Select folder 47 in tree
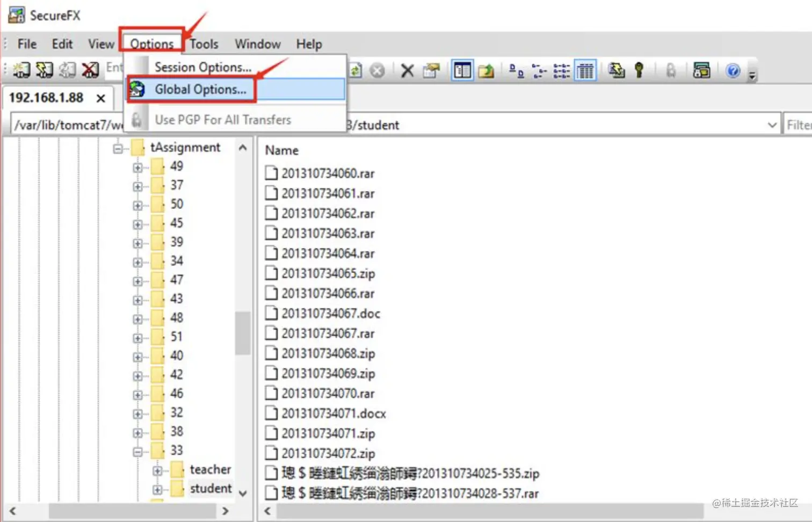The image size is (812, 522). (x=177, y=280)
